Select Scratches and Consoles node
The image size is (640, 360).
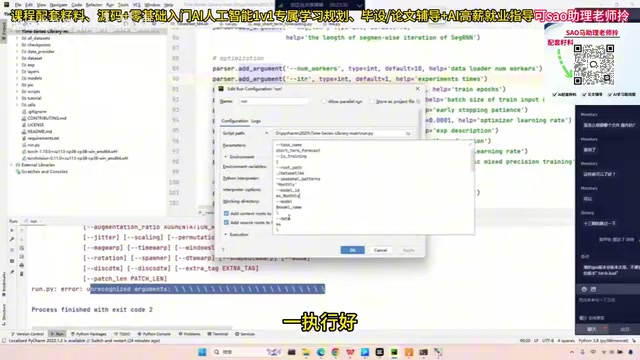pos(44,171)
